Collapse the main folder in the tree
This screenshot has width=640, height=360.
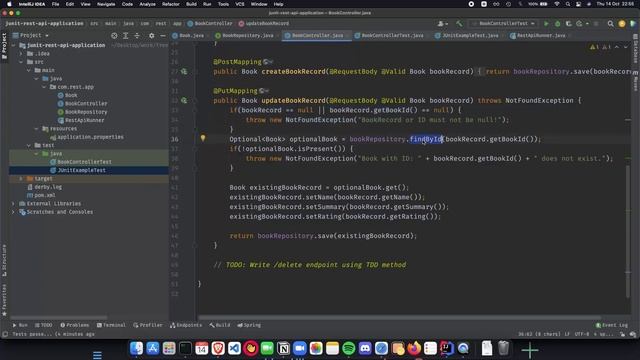[x=29, y=70]
